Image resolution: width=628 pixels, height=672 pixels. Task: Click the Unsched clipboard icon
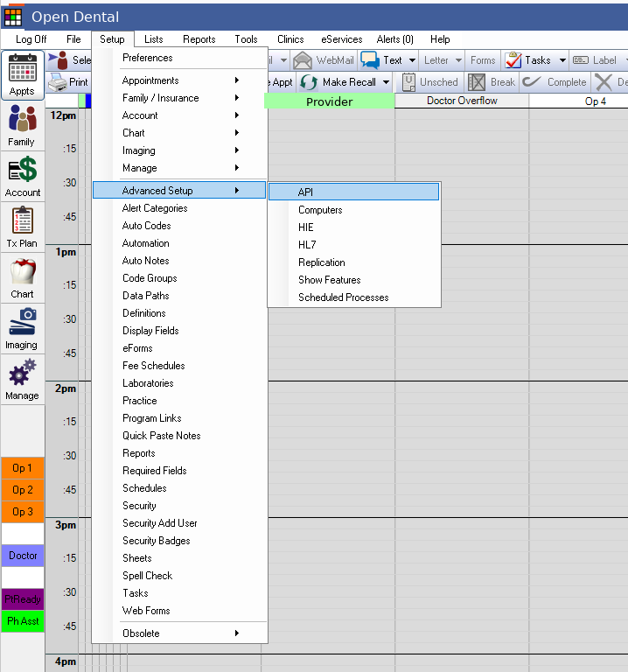coord(408,82)
